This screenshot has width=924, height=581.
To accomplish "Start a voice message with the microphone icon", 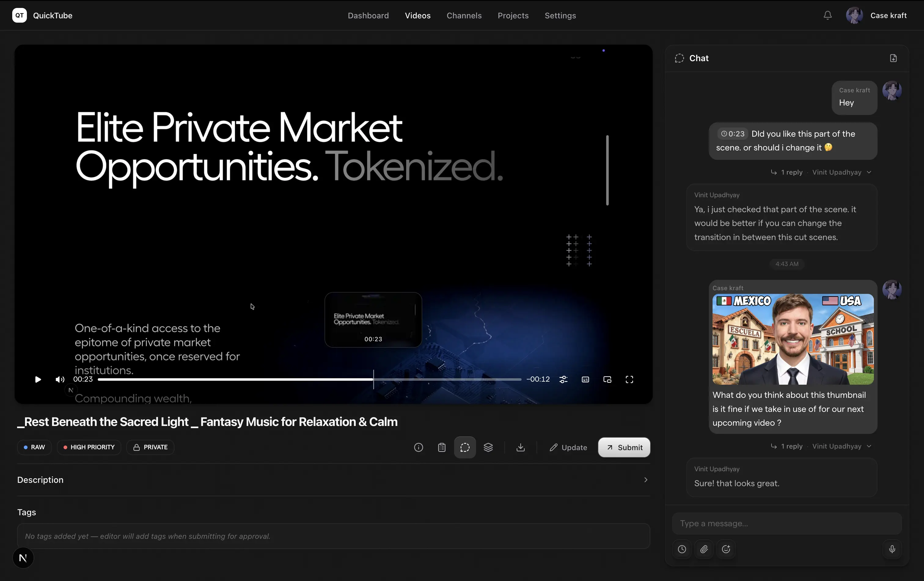I will (892, 549).
